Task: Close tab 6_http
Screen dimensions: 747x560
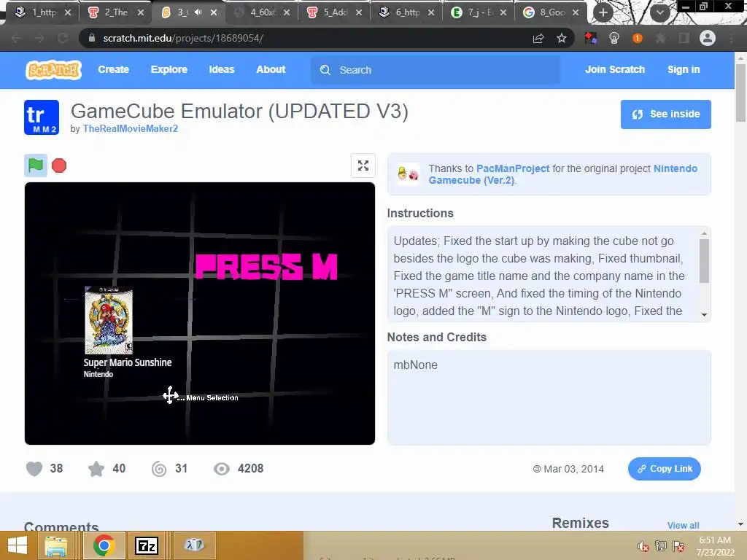Action: (x=431, y=12)
